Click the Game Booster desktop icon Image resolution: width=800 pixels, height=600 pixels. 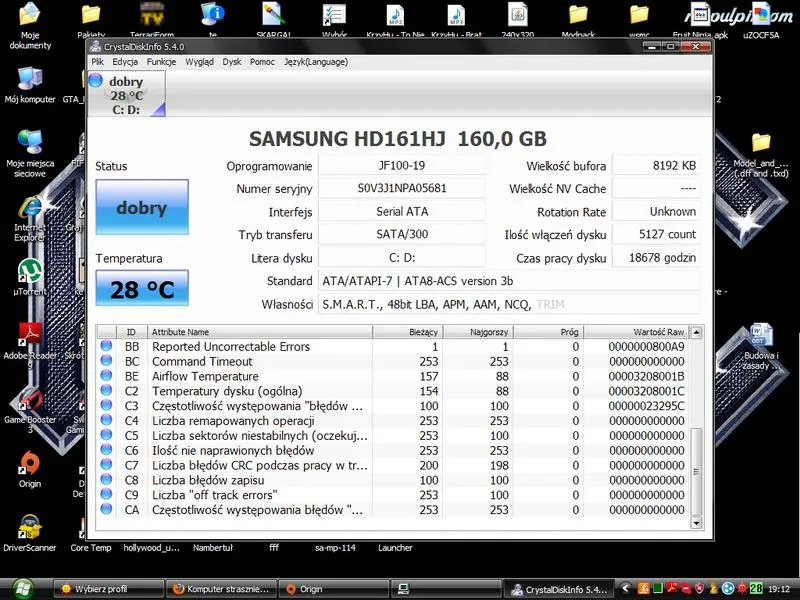[30, 410]
